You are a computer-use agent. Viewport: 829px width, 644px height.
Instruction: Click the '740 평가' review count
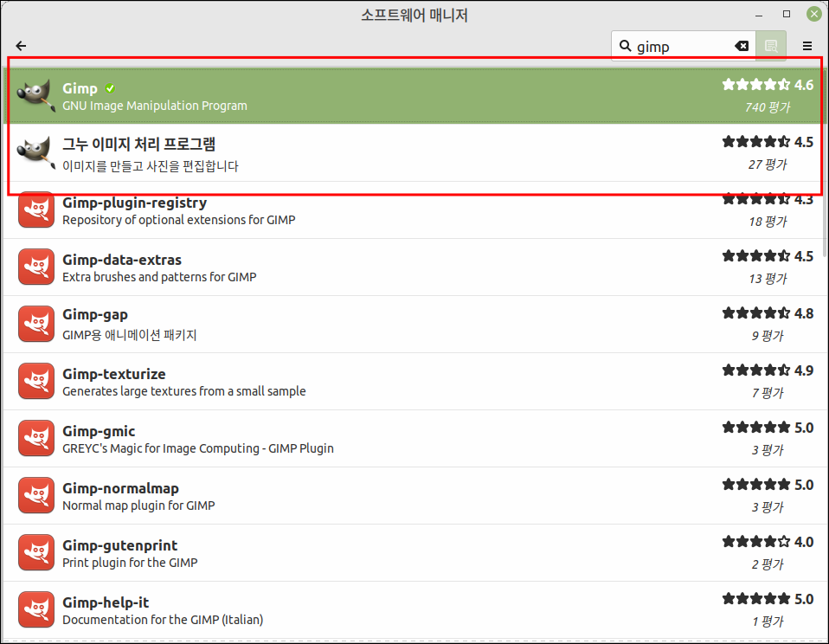(768, 107)
